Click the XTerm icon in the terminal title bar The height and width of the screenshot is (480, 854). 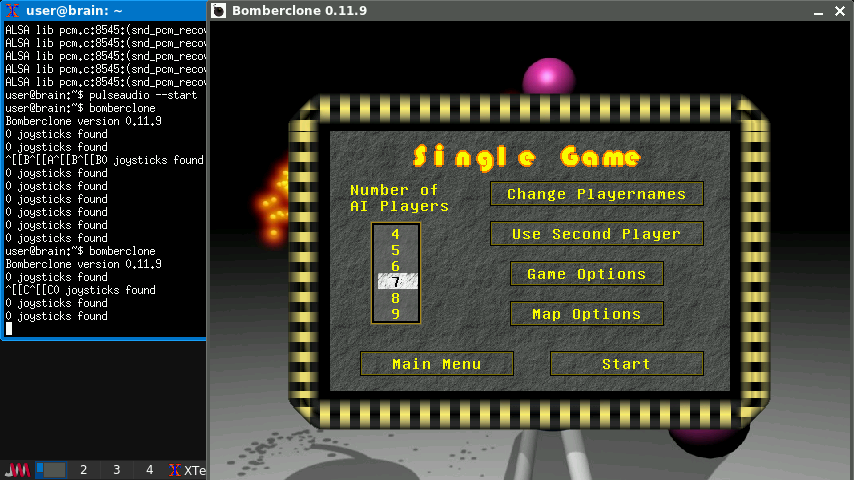13,11
